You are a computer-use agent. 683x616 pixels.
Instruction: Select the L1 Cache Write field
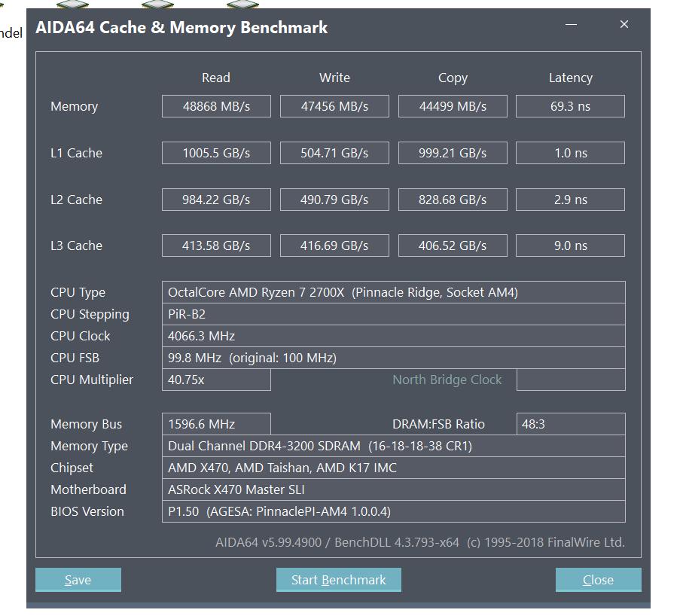pos(334,153)
